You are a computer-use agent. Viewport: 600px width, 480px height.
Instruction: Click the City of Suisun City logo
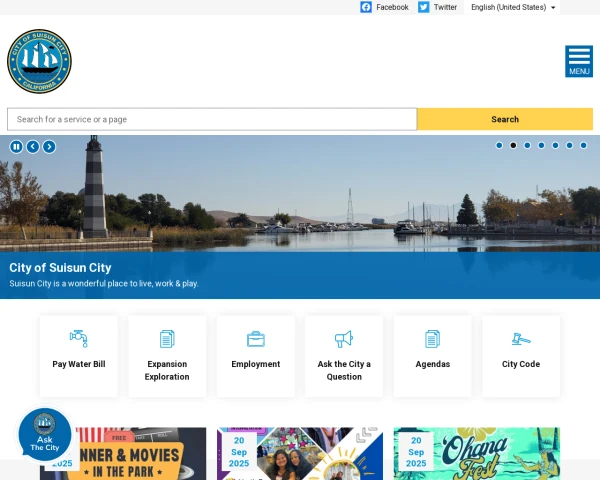point(39,61)
